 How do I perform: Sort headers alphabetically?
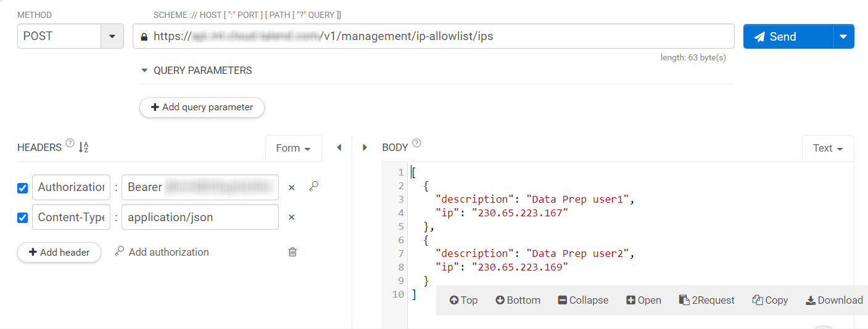[x=84, y=147]
